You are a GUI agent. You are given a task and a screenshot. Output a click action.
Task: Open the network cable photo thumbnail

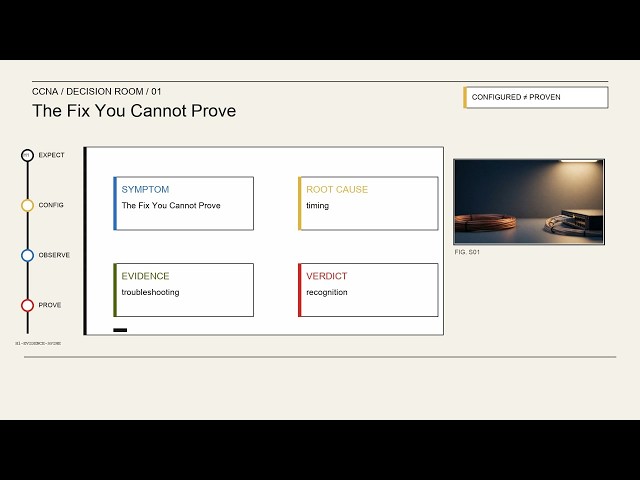(x=529, y=202)
